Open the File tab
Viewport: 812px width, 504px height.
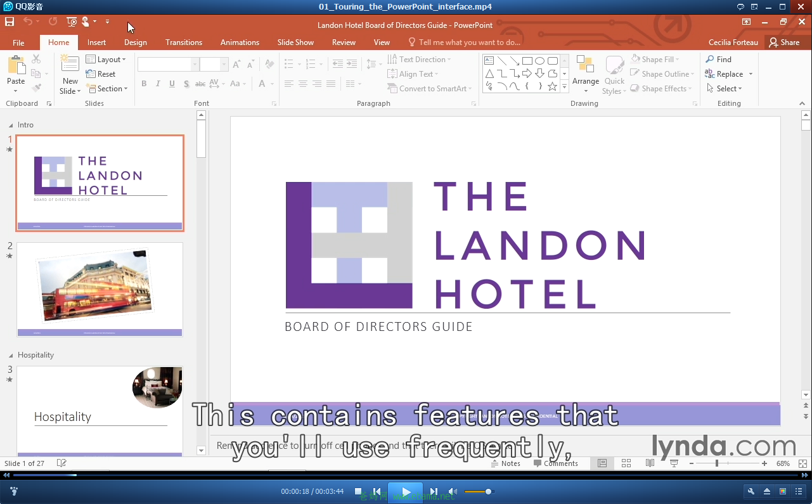pyautogui.click(x=18, y=42)
